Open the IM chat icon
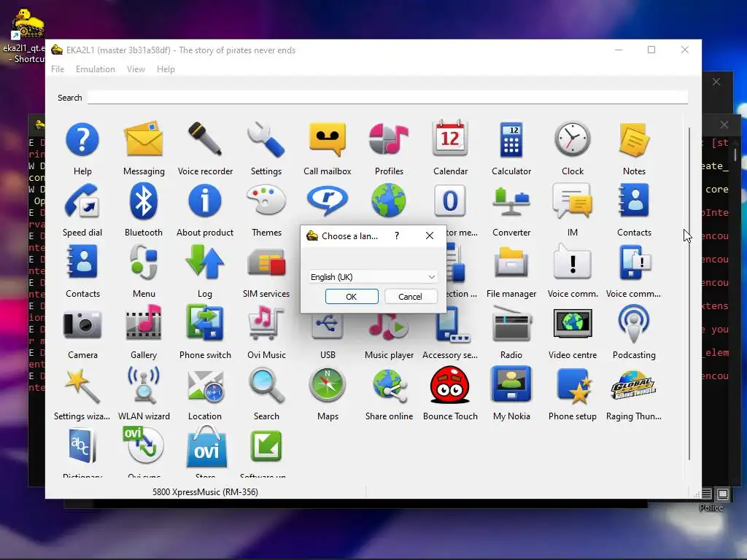 pos(572,201)
